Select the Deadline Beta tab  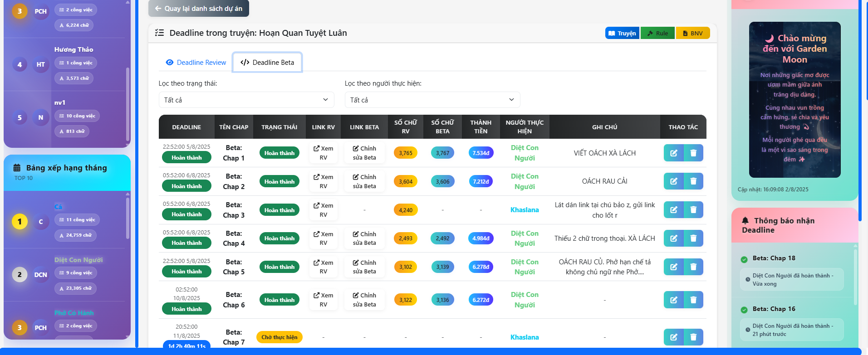267,63
